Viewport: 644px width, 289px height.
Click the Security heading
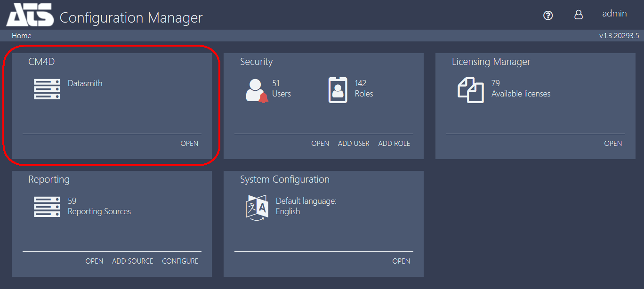click(x=256, y=62)
